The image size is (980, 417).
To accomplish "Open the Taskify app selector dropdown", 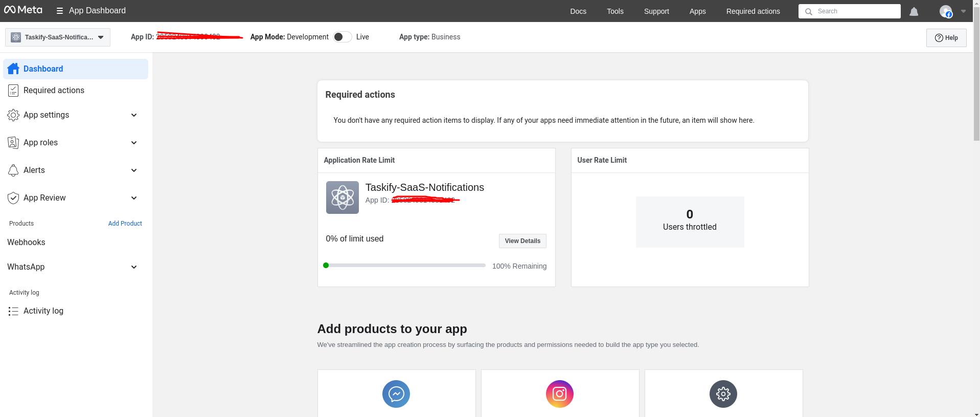I will pyautogui.click(x=58, y=37).
